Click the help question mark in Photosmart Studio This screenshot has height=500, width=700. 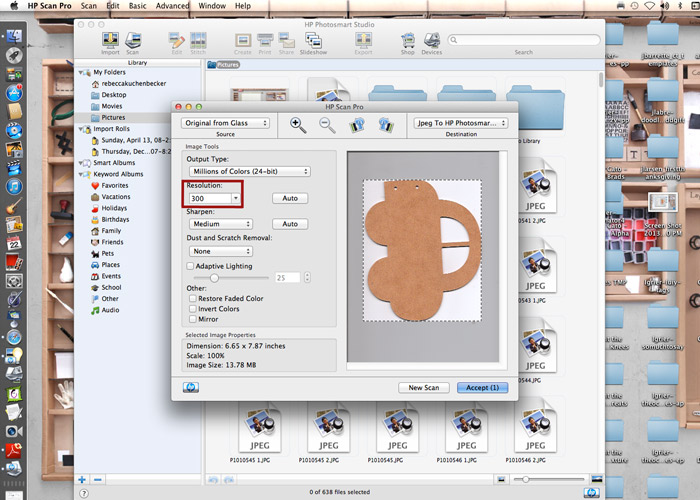tap(83, 493)
